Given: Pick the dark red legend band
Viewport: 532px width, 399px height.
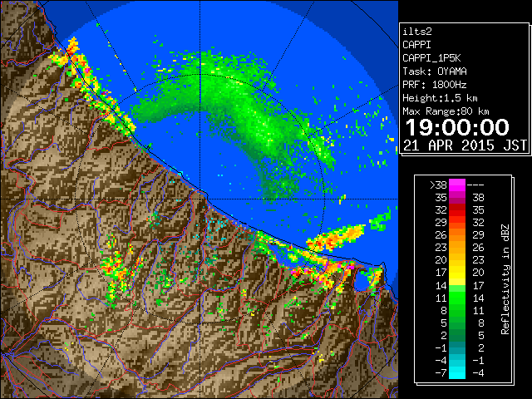Looking at the screenshot, I should (x=457, y=207).
